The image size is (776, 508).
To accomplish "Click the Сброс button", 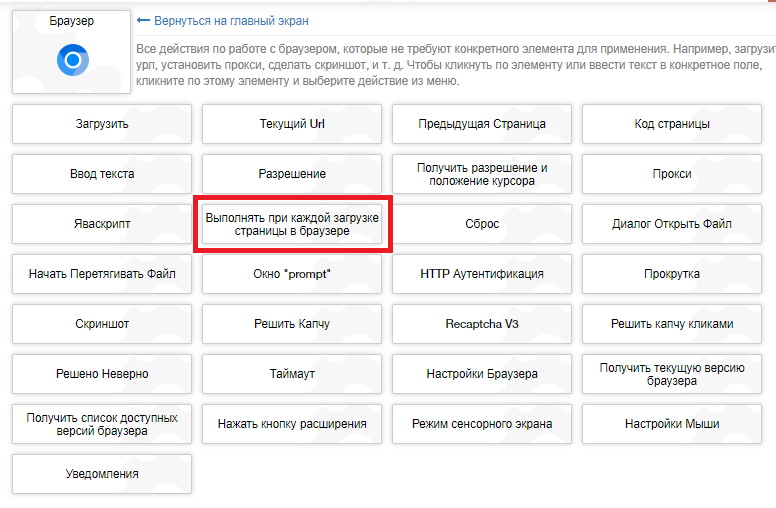I will click(482, 224).
